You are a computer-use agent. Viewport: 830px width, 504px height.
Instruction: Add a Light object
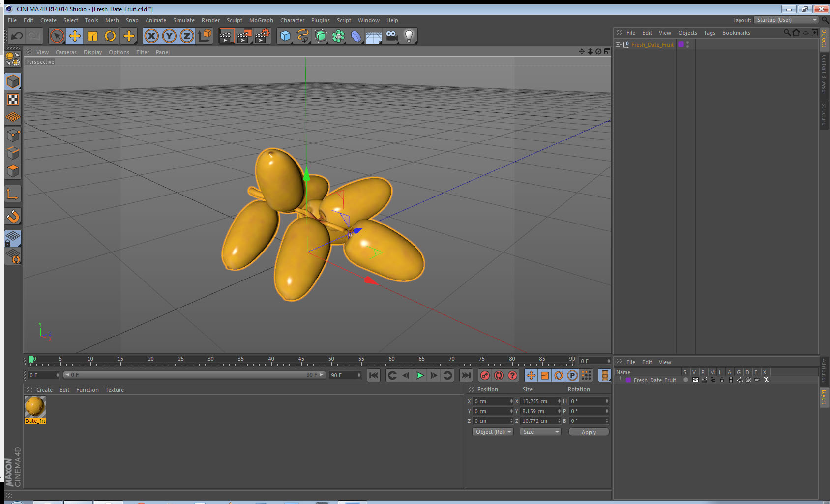click(409, 36)
